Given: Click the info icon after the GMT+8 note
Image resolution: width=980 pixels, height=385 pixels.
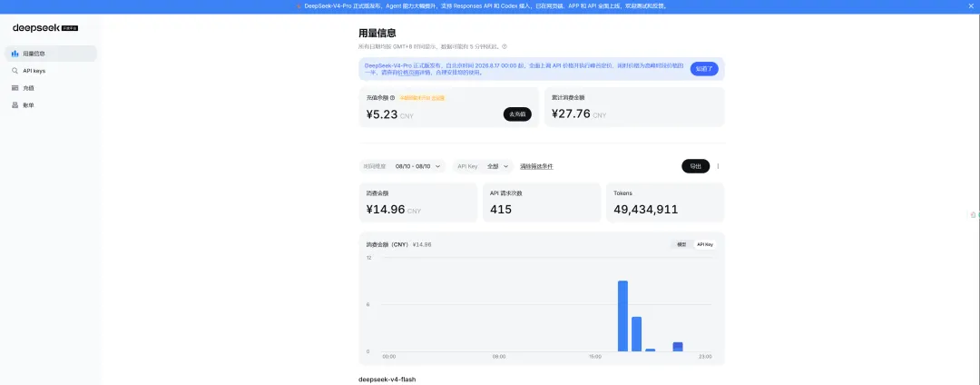Looking at the screenshot, I should tap(505, 46).
